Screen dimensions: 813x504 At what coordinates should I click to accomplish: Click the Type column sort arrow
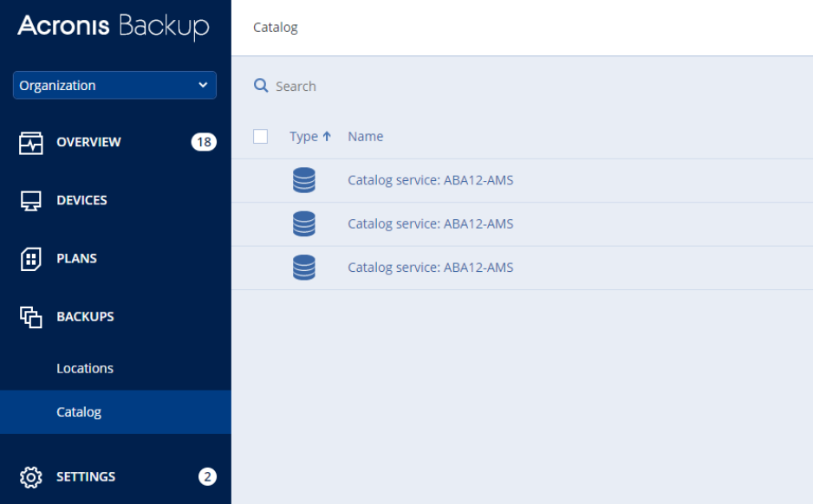[x=327, y=136]
